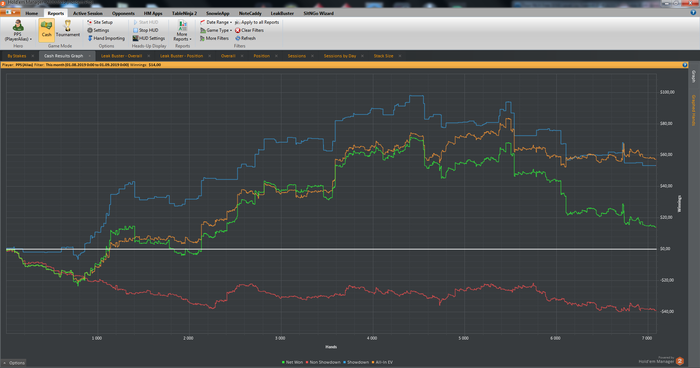
Task: Close the Overall tab
Action: click(x=242, y=56)
